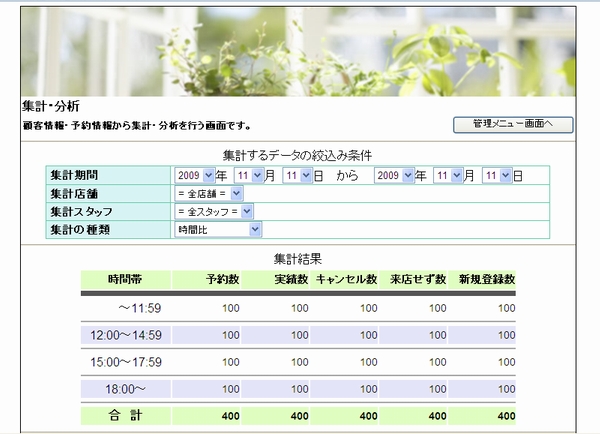This screenshot has width=600, height=434.
Task: Open the 集計スタッフ 全スタッフ dropdown
Action: click(214, 211)
